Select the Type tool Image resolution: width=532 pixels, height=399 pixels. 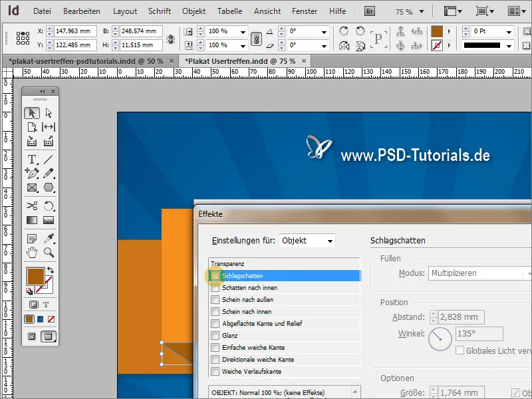pyautogui.click(x=32, y=159)
